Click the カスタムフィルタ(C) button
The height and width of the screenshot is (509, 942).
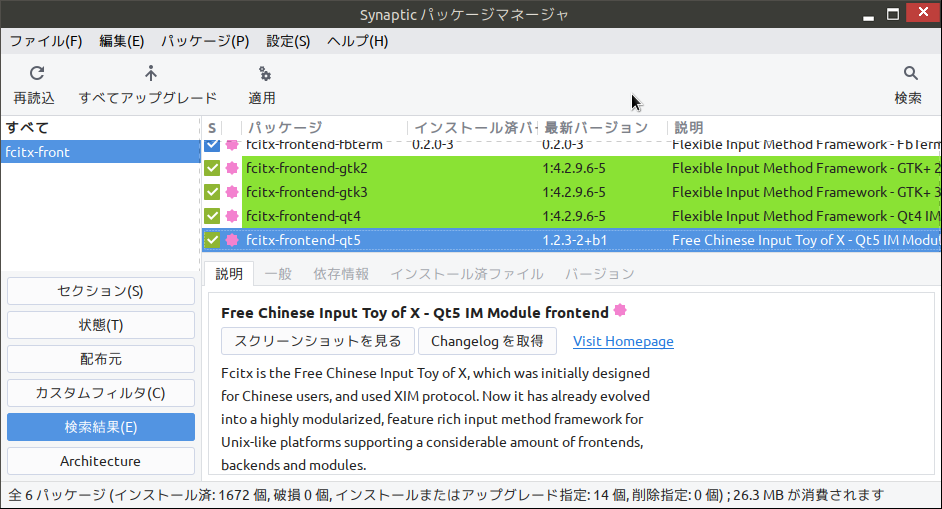tap(101, 393)
